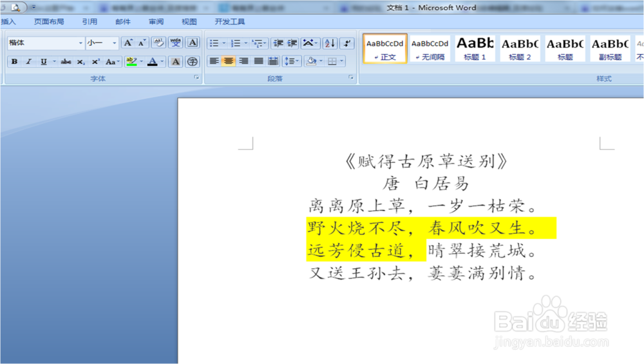The height and width of the screenshot is (364, 644).
Task: Sort text with the A-Z icon
Action: click(x=330, y=43)
